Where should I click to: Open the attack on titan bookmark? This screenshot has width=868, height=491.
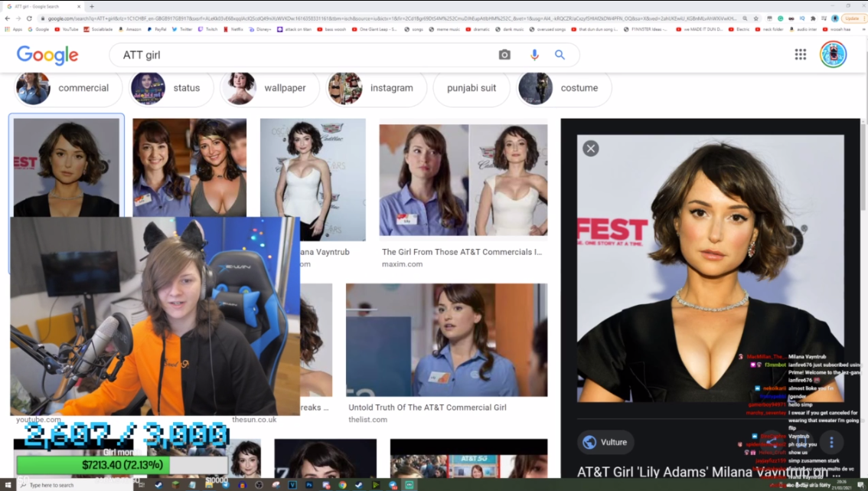[x=294, y=29]
